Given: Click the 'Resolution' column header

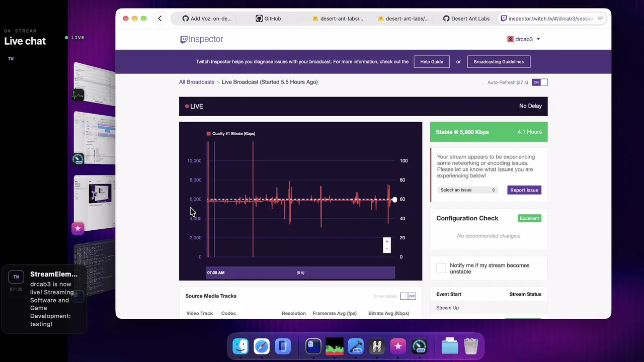Looking at the screenshot, I should click(294, 313).
